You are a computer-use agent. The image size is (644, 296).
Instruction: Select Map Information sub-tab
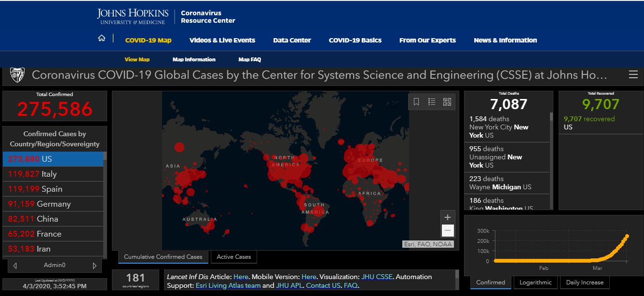click(194, 59)
